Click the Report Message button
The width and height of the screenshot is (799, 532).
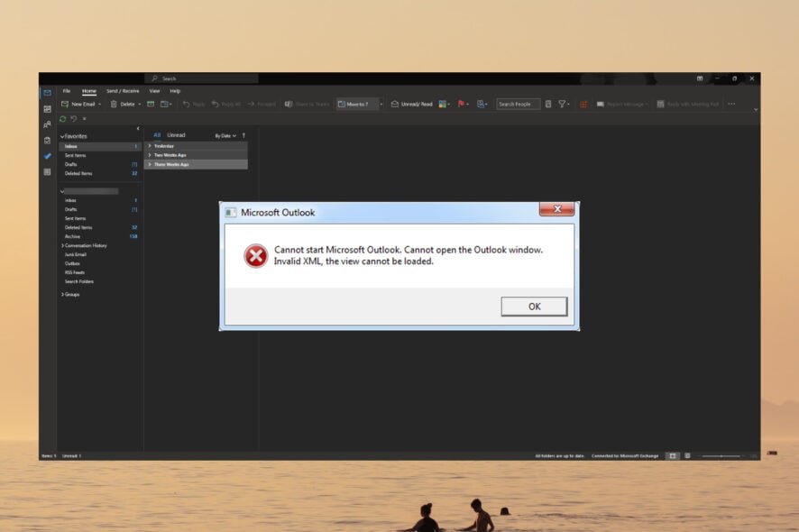click(x=622, y=104)
